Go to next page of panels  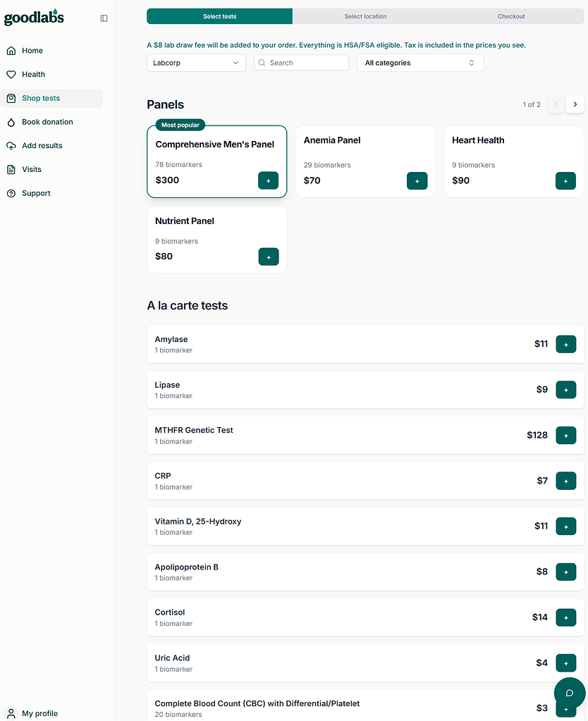[x=575, y=104]
